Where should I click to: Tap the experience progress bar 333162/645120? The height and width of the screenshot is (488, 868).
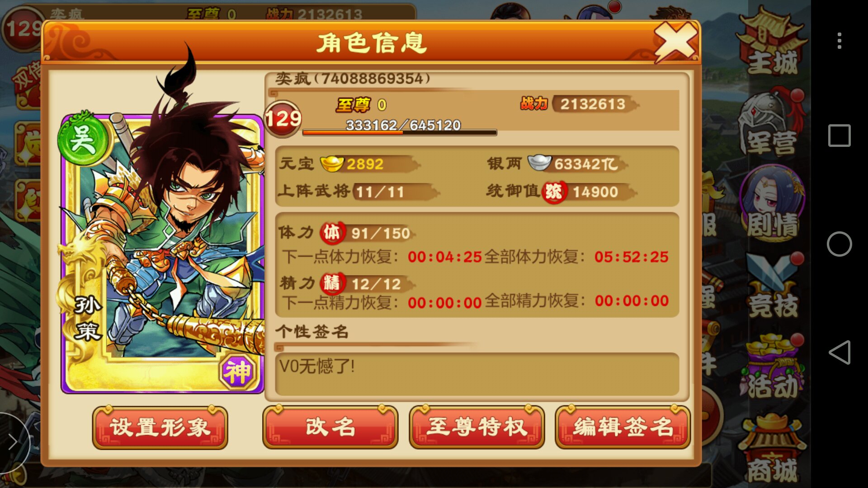(400, 132)
